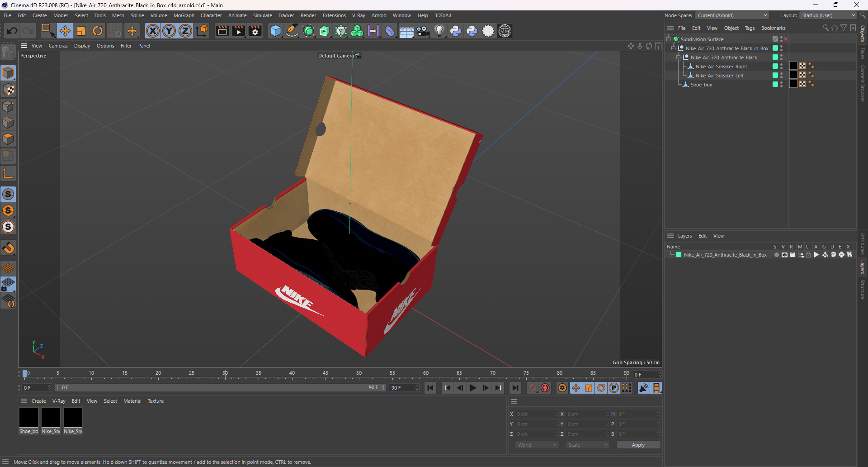This screenshot has width=868, height=467.
Task: Select Polygons mode in left sidebar
Action: click(x=8, y=139)
